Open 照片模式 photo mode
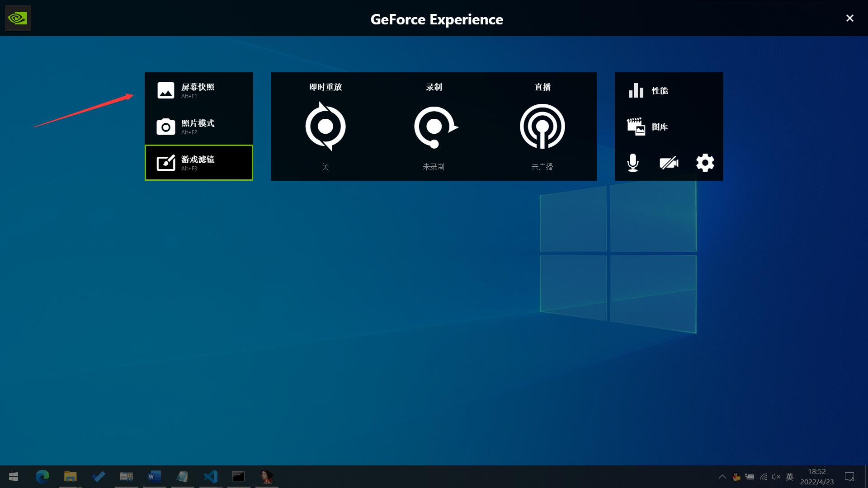The width and height of the screenshot is (868, 488). tap(199, 127)
